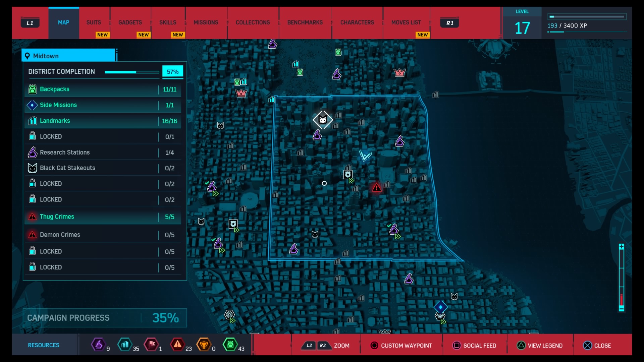The width and height of the screenshot is (644, 362).
Task: Click the R1 shoulder button prompt
Action: [x=449, y=23]
